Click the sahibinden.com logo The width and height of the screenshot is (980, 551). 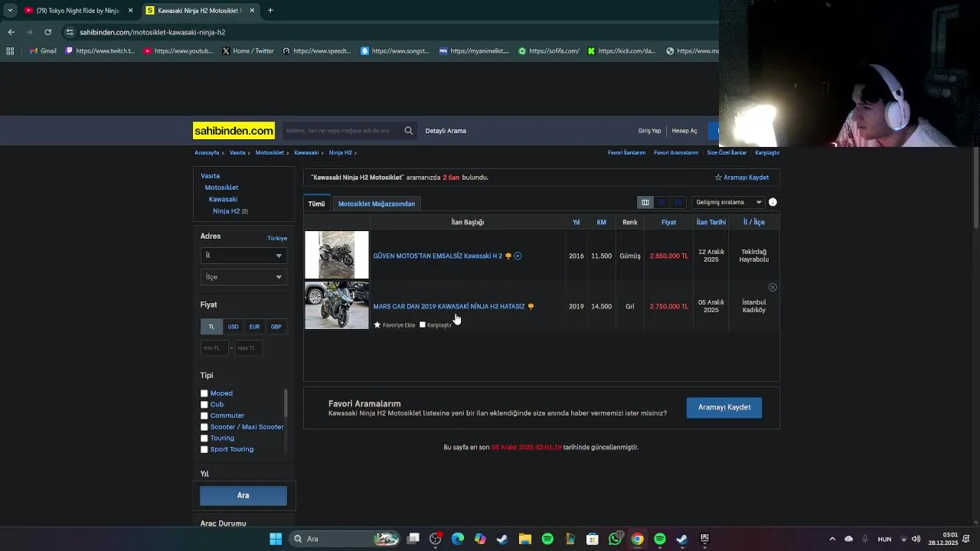(x=234, y=131)
